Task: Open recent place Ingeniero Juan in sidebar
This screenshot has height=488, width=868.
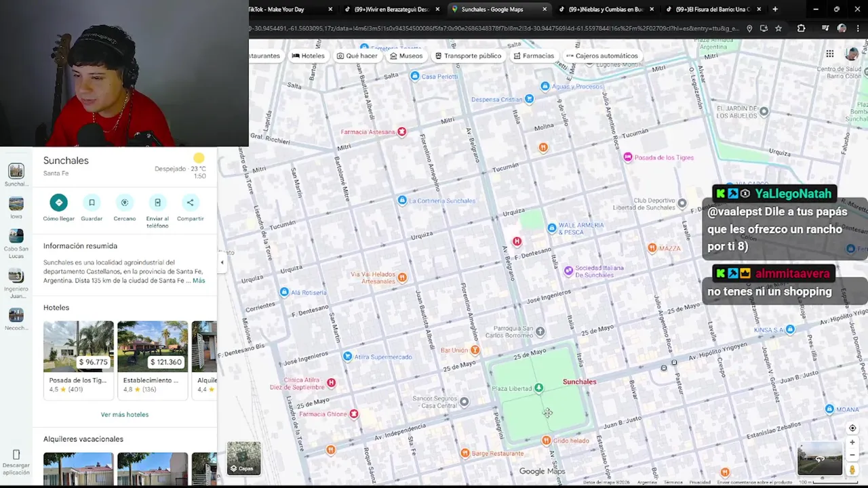Action: (16, 284)
